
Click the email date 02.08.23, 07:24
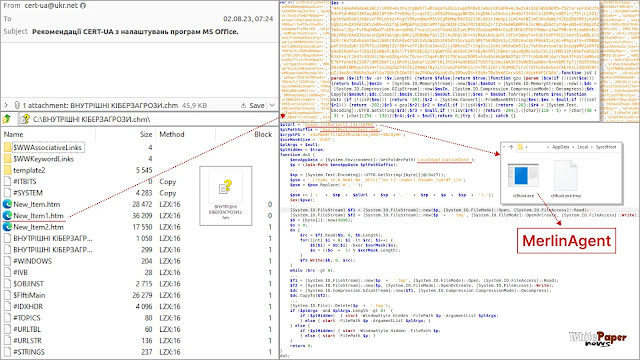248,19
